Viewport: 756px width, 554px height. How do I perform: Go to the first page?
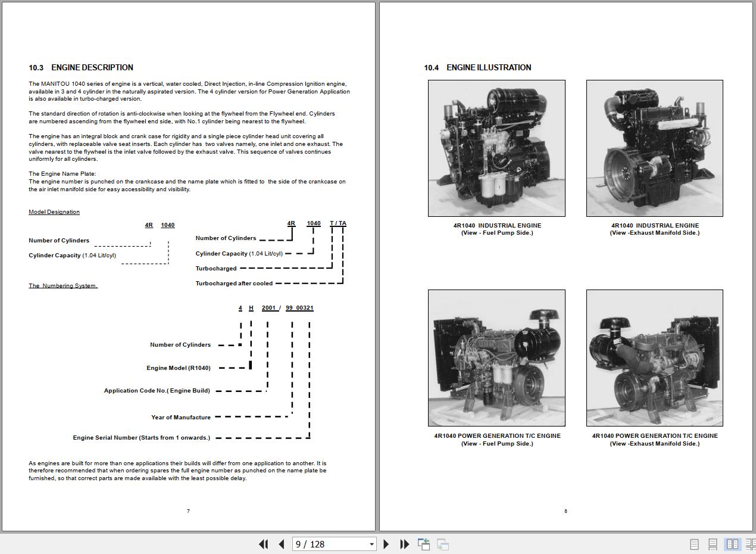pyautogui.click(x=263, y=544)
